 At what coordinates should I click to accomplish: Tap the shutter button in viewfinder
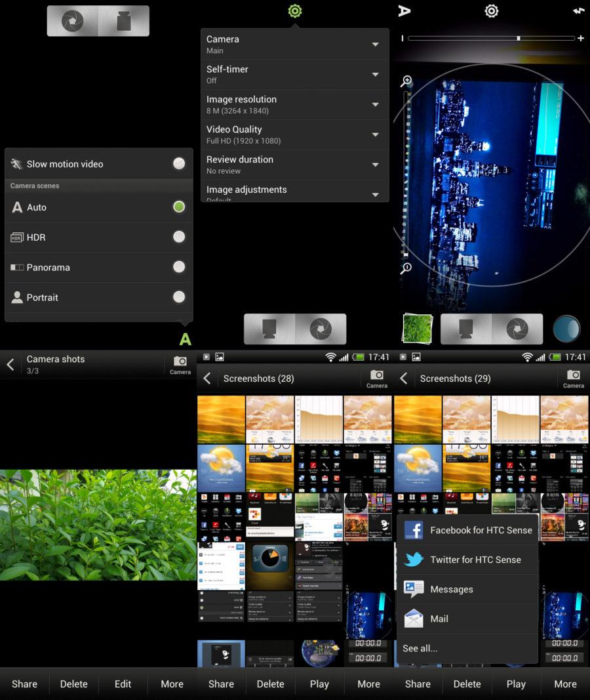[x=517, y=329]
